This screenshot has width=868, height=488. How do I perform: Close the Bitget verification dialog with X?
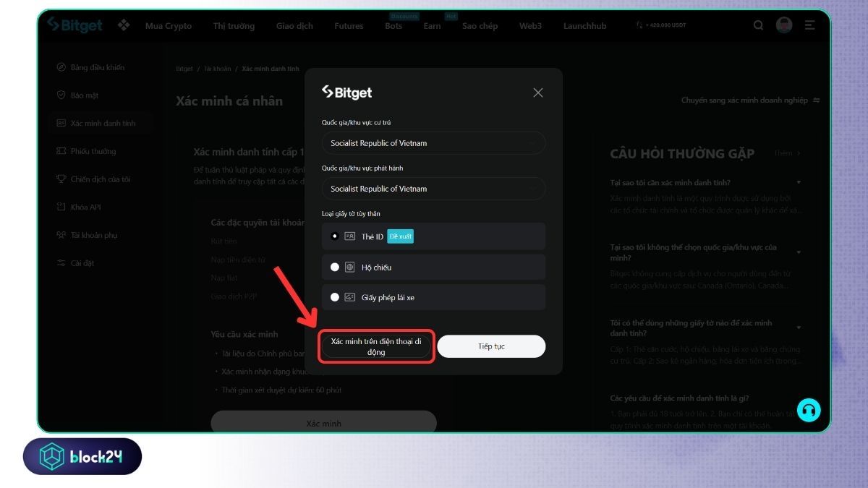click(x=537, y=93)
